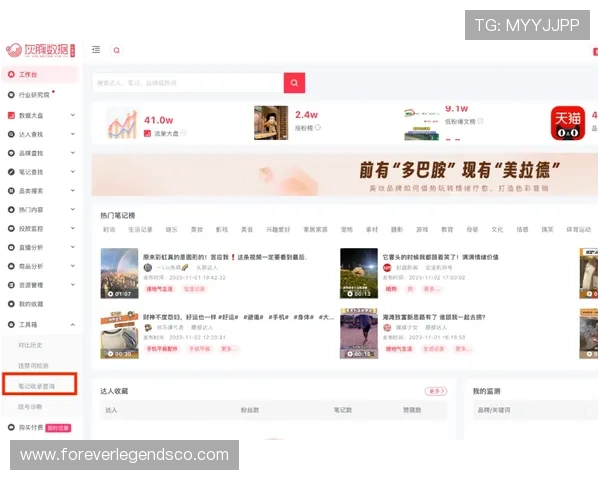
Task: Click the 手机平板配件 tag
Action: (162, 349)
